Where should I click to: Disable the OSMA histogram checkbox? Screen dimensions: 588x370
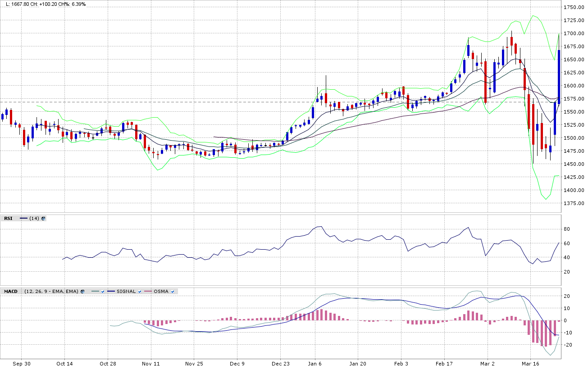click(173, 292)
